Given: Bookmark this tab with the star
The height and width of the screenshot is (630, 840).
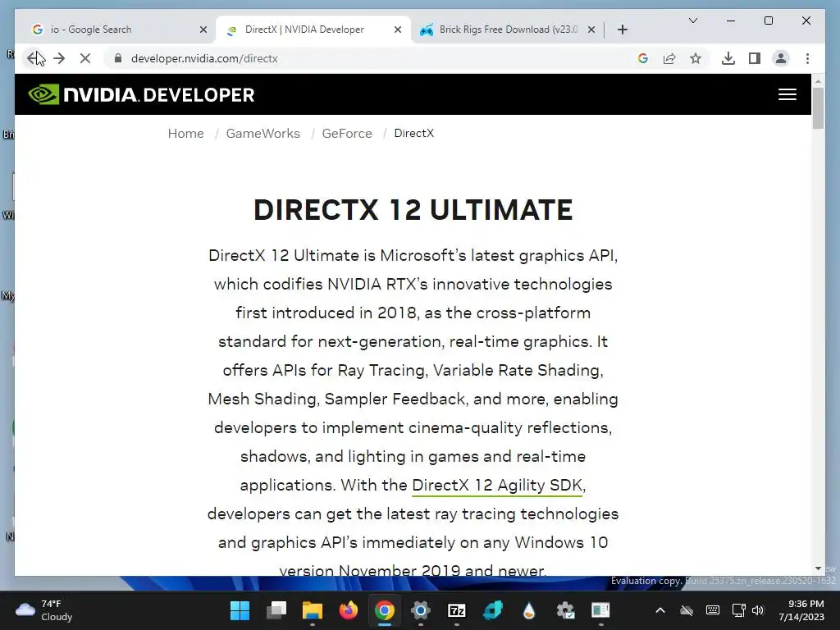Looking at the screenshot, I should point(696,58).
